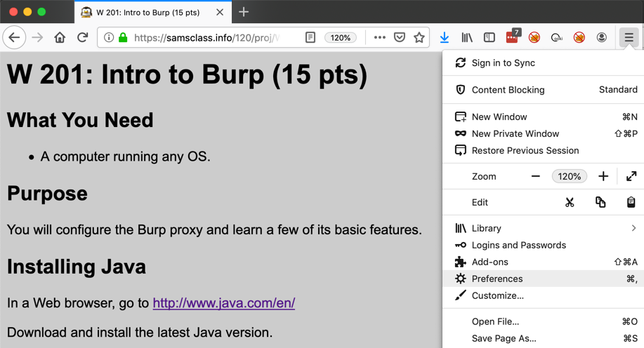
Task: Open the Library toolbar icon
Action: tap(467, 38)
